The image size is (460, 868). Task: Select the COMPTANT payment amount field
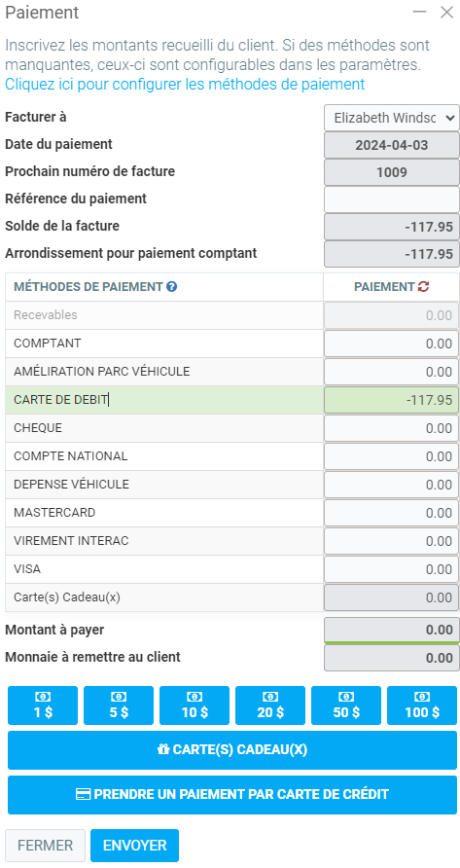coord(391,344)
